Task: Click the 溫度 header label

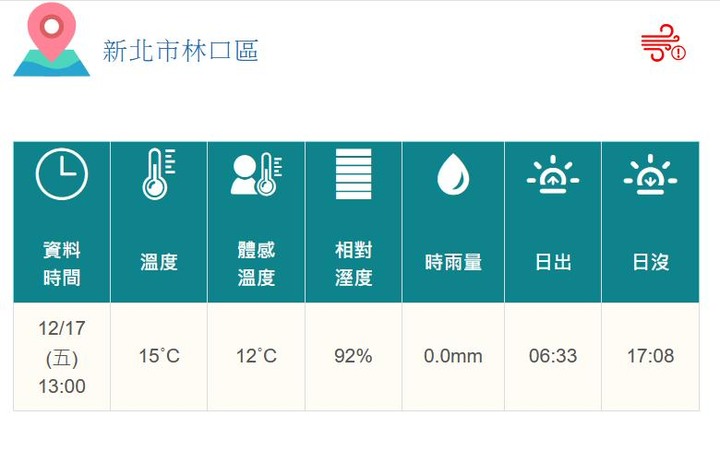Action: [x=158, y=262]
